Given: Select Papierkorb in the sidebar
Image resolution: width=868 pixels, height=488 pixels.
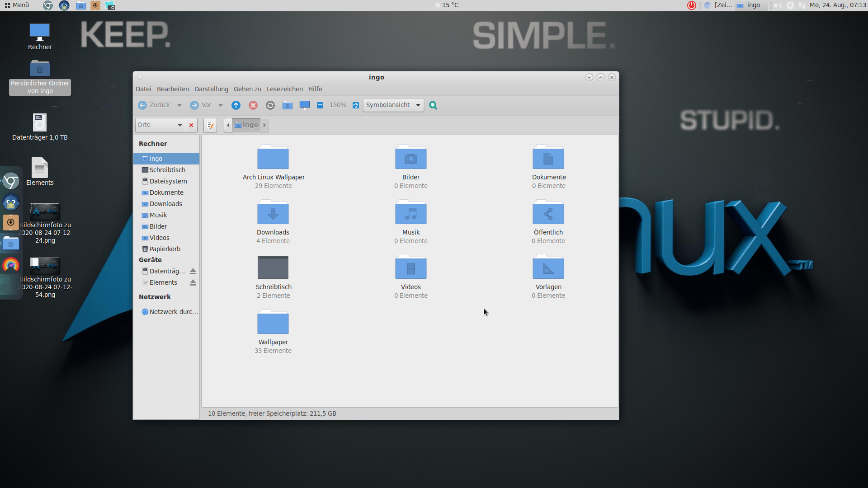Looking at the screenshot, I should click(165, 249).
